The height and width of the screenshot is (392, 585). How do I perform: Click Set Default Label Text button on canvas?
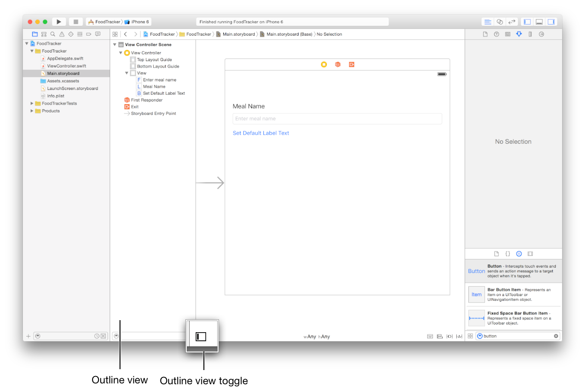pos(261,133)
